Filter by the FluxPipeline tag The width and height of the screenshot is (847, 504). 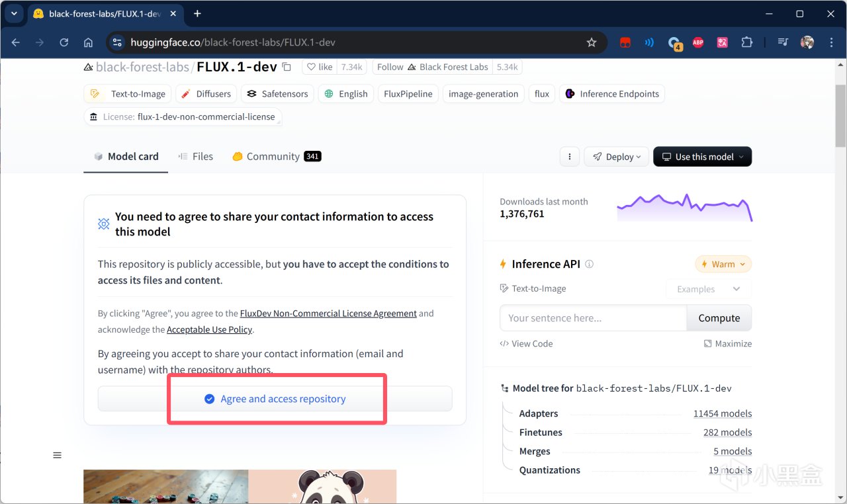[x=408, y=94]
